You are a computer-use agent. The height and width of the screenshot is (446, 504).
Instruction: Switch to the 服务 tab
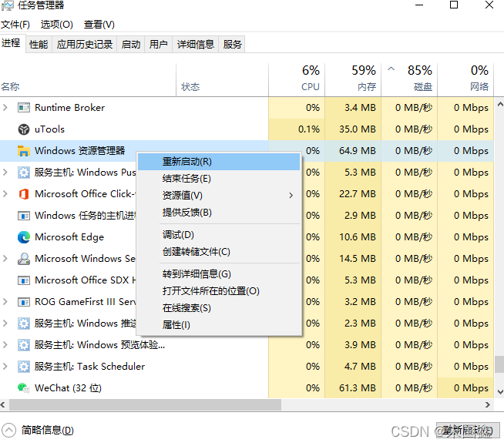tap(233, 45)
